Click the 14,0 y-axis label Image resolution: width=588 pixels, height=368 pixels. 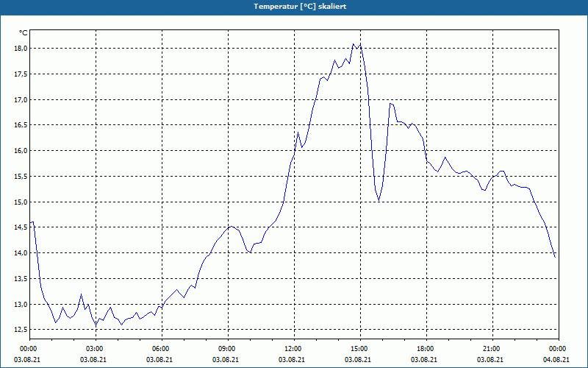[21, 253]
